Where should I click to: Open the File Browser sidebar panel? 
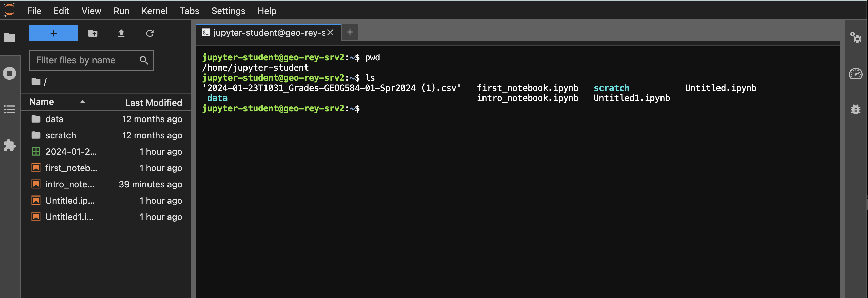(9, 37)
